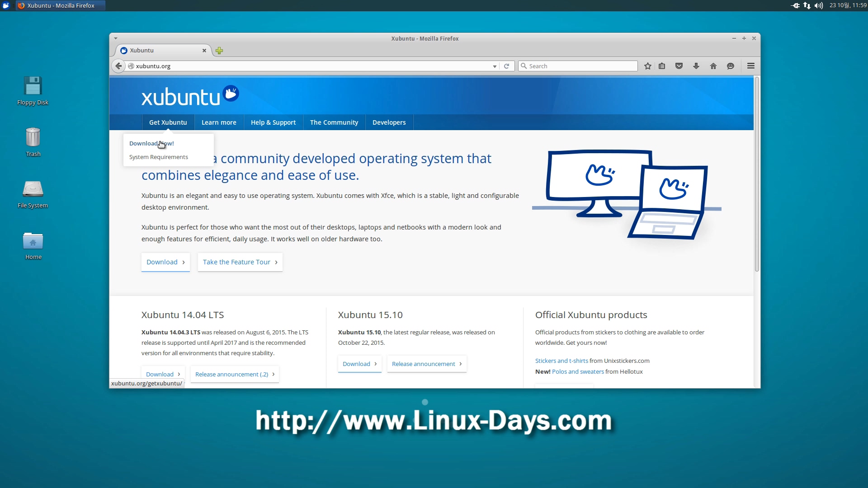Click the Xubuntu mouse logo in header
868x488 pixels.
coord(231,93)
